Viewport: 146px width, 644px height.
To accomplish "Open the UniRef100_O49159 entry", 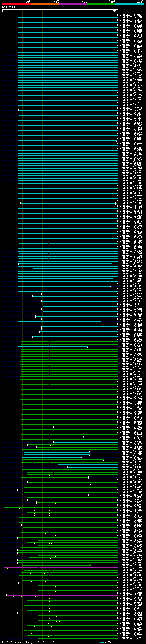I will (x=131, y=50).
